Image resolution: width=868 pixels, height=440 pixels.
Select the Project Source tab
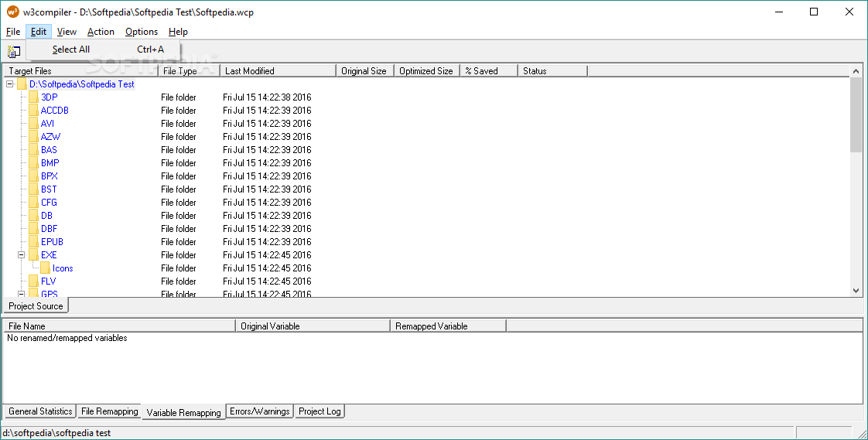[36, 305]
